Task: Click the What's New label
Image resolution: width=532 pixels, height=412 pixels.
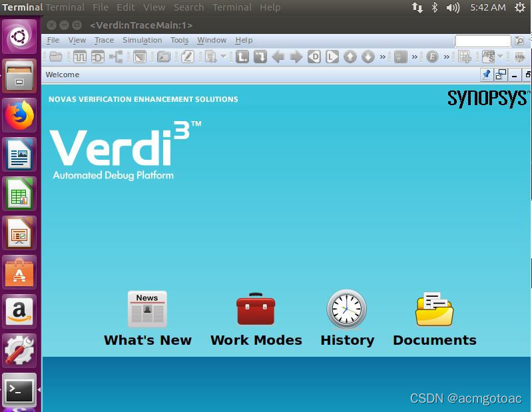Action: tap(148, 339)
